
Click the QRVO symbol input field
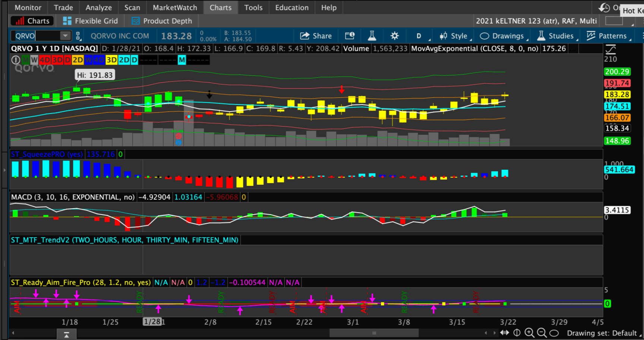[36, 36]
